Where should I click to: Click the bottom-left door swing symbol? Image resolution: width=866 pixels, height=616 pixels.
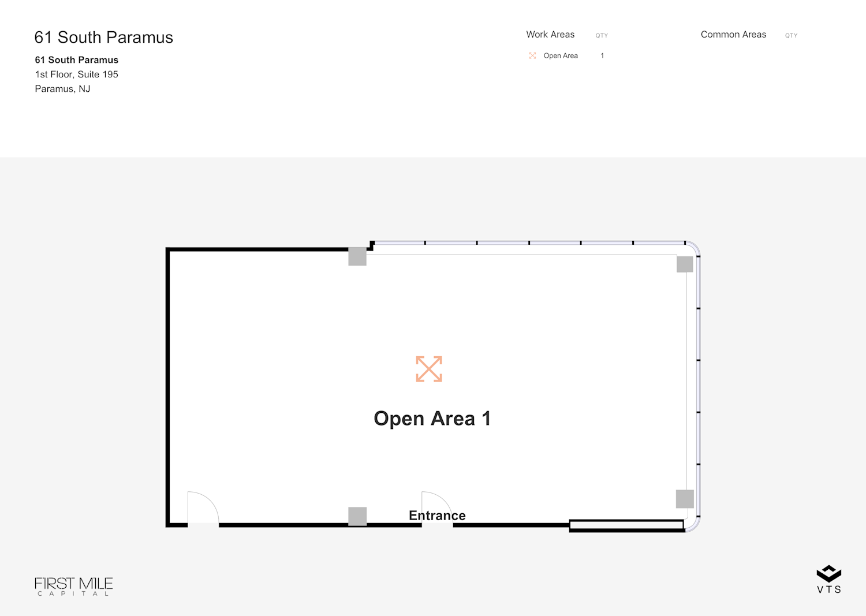tap(203, 509)
